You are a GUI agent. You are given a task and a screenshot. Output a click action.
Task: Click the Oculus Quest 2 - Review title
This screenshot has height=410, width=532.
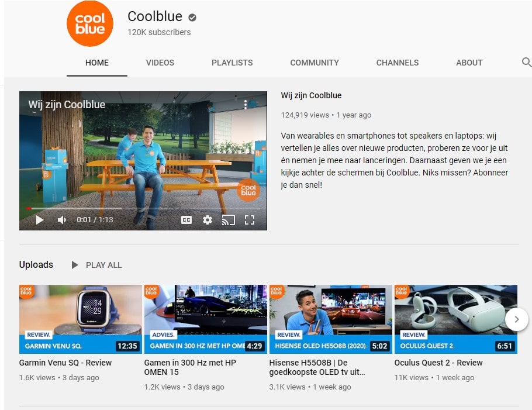tap(438, 363)
